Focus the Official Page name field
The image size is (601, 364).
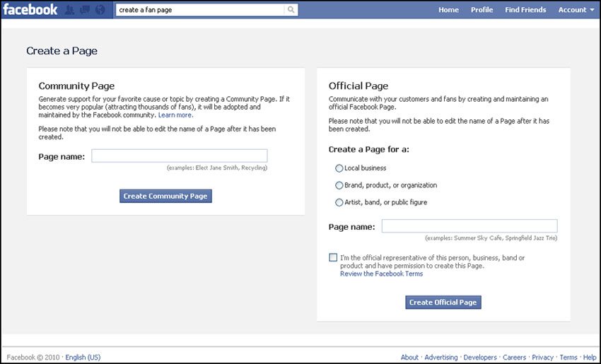[x=469, y=226]
